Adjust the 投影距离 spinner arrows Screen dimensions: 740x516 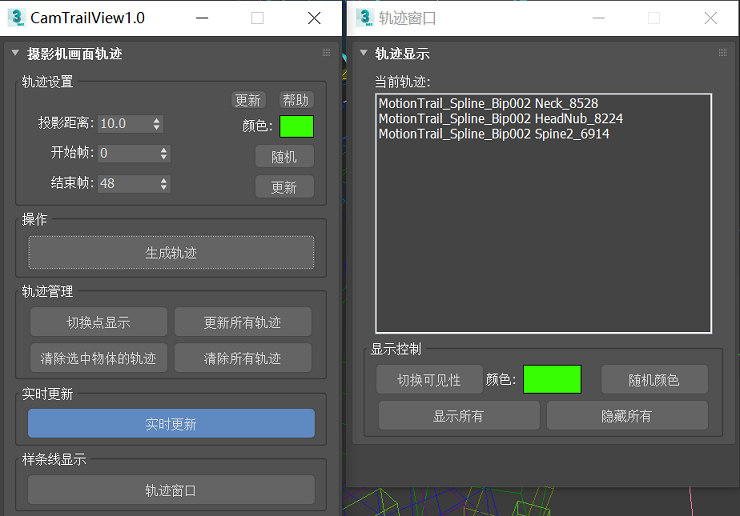[x=158, y=124]
